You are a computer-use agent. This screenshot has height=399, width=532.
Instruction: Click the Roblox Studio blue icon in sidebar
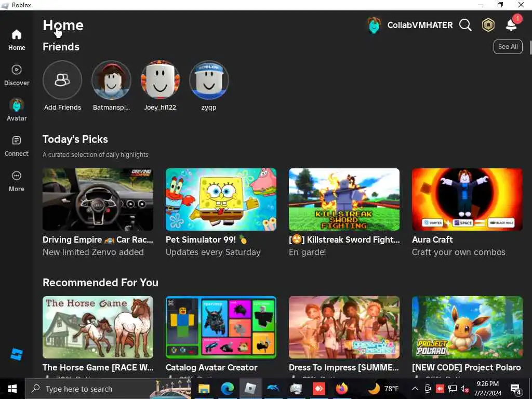[x=16, y=354]
